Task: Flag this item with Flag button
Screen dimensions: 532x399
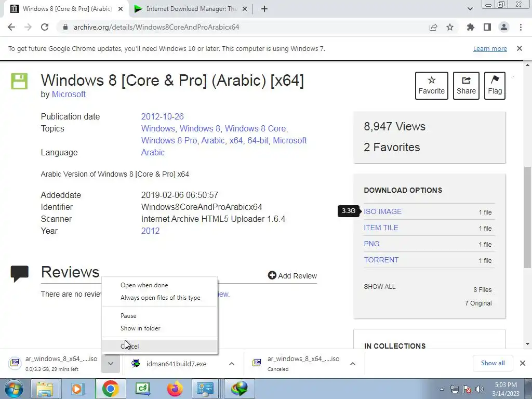Action: coord(495,86)
